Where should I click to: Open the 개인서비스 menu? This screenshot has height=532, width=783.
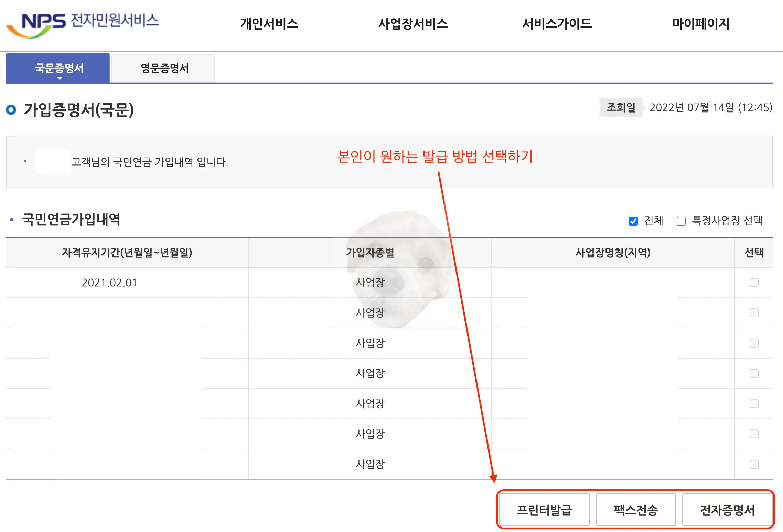coord(269,24)
